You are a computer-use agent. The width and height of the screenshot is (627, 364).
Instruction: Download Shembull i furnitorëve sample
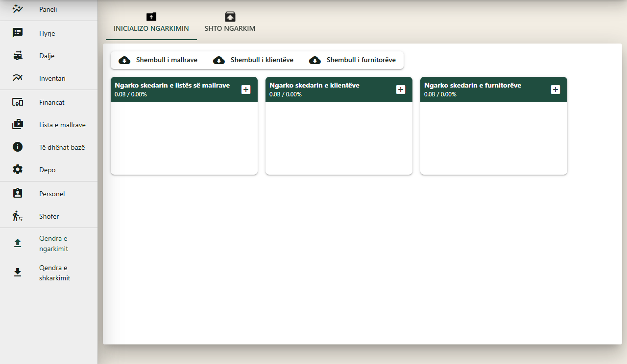(x=353, y=60)
